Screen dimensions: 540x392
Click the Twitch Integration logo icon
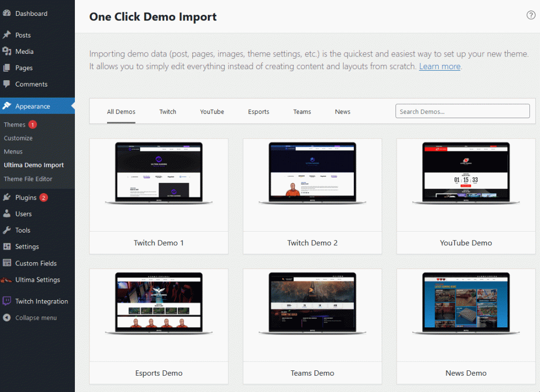click(6, 301)
